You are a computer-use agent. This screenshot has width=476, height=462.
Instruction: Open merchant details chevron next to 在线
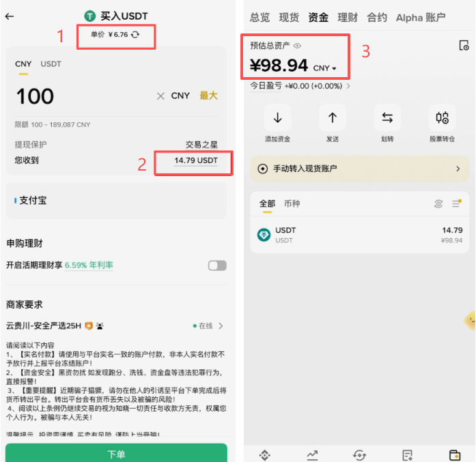pyautogui.click(x=221, y=326)
